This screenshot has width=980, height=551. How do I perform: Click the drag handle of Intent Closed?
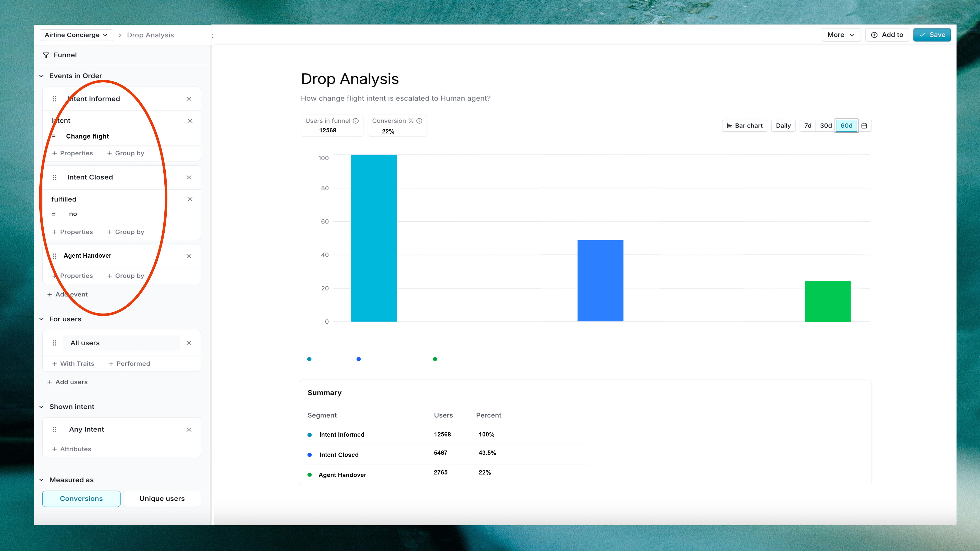point(54,178)
